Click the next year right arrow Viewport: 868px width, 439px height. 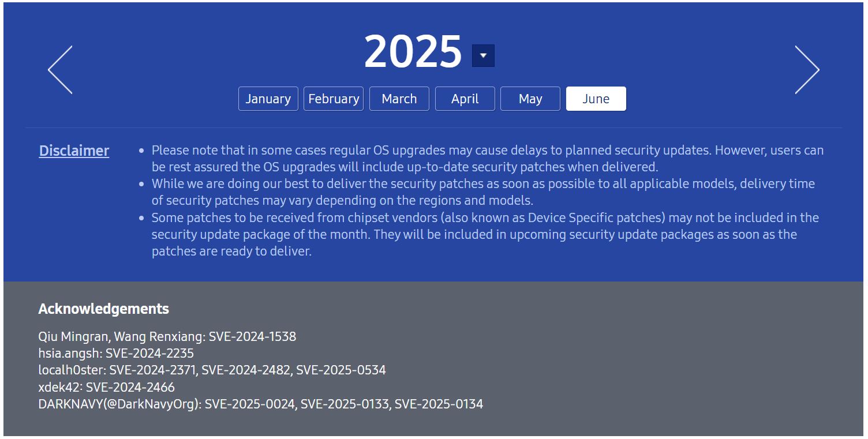coord(807,70)
